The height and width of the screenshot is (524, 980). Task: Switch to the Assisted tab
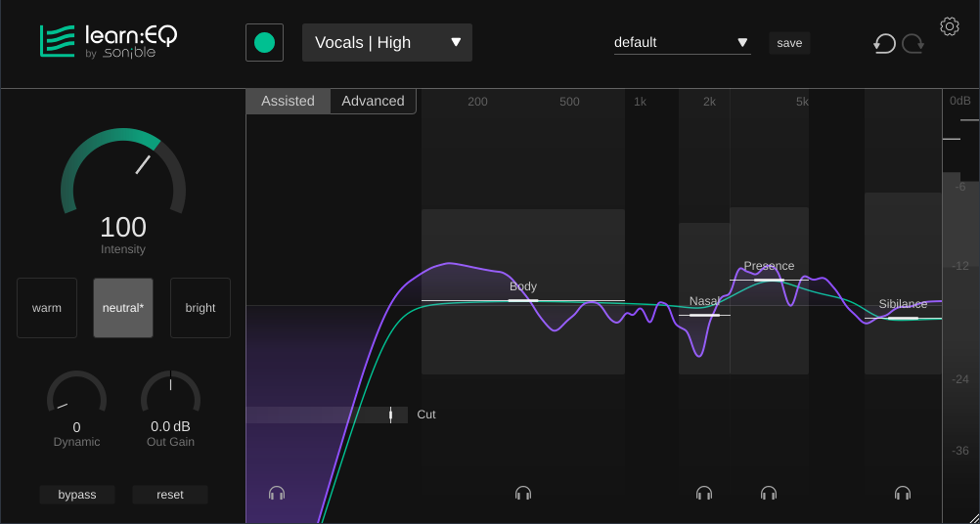[x=288, y=102]
